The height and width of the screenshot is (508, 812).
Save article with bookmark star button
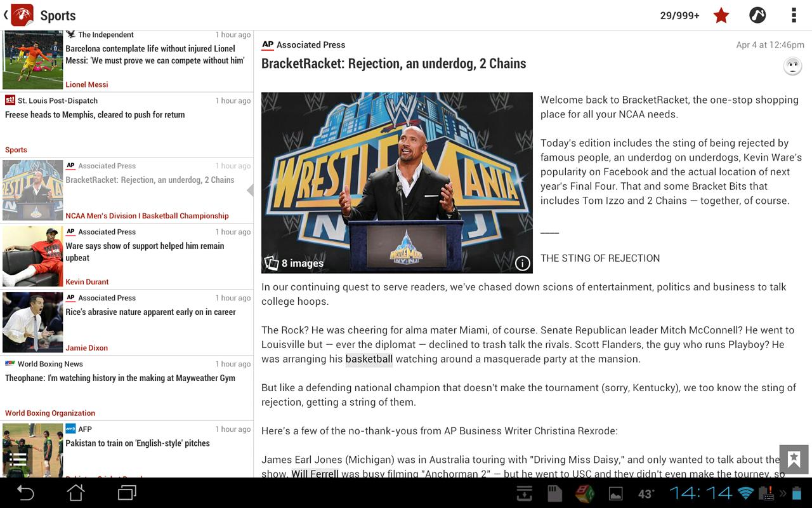[x=794, y=459]
